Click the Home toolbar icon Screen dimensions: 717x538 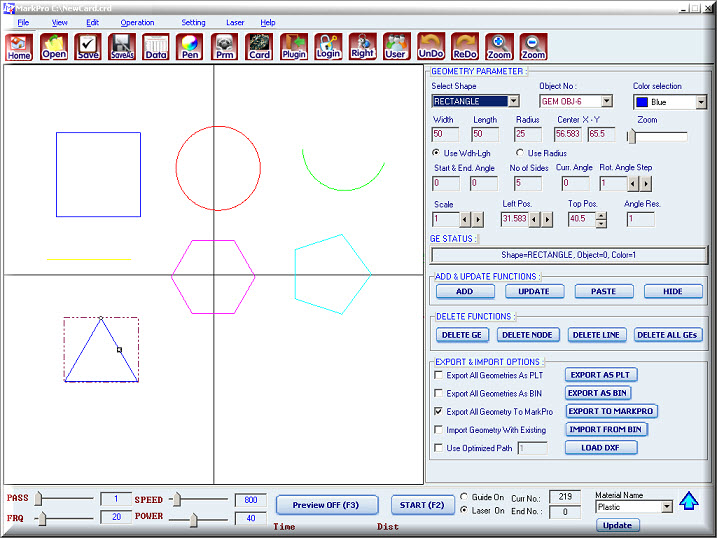click(19, 47)
